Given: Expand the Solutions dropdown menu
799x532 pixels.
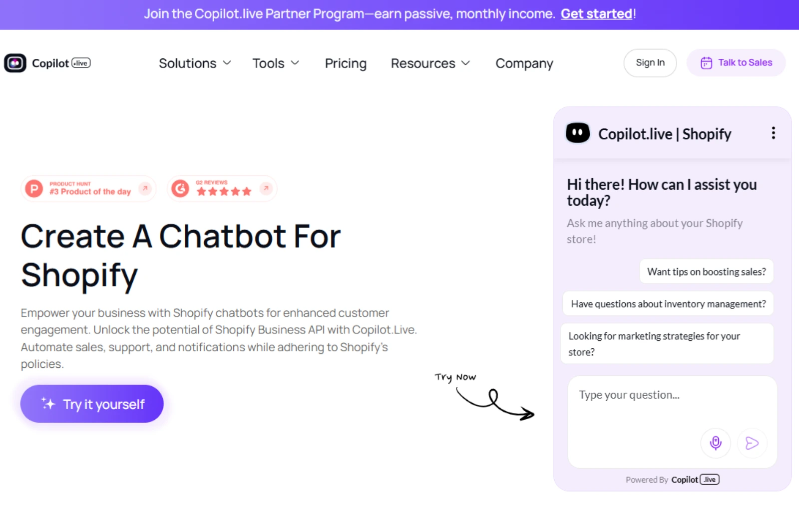Looking at the screenshot, I should (x=194, y=63).
